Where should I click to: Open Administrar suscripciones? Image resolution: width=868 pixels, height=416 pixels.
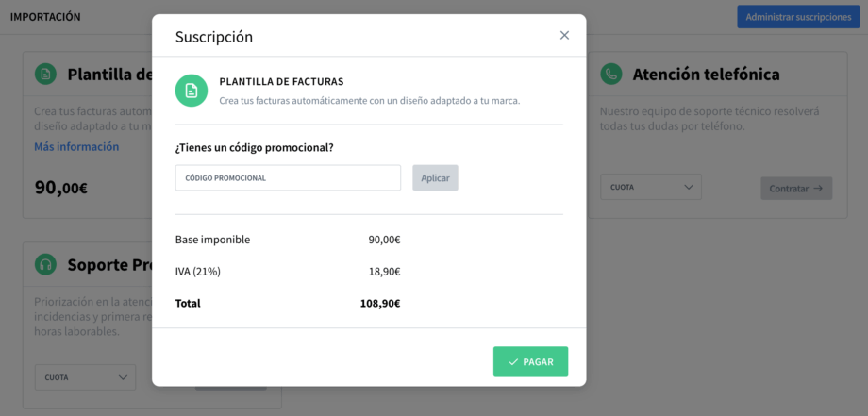798,17
